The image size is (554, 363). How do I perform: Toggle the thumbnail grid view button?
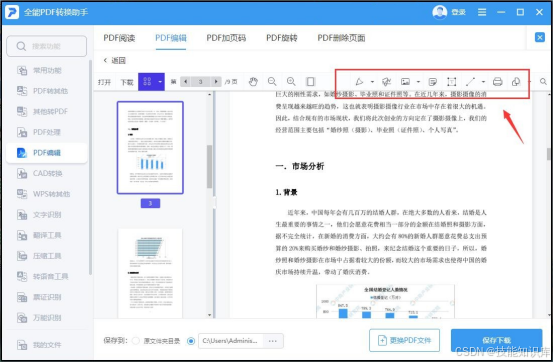[147, 82]
